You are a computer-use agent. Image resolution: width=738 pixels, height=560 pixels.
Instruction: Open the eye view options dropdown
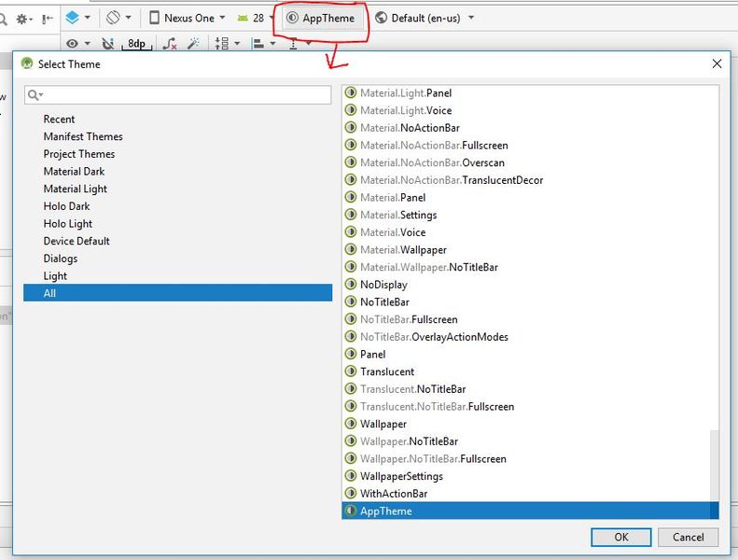click(77, 43)
